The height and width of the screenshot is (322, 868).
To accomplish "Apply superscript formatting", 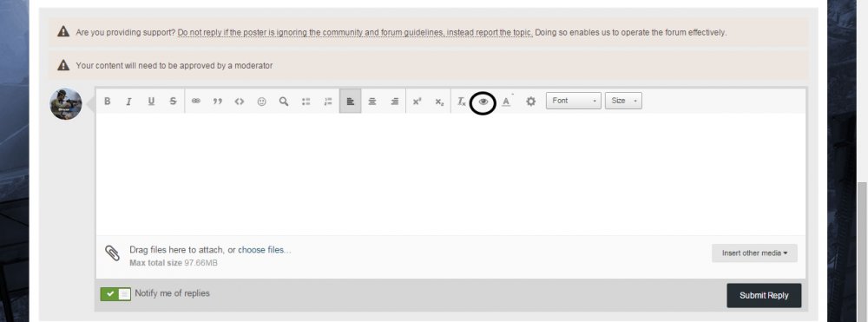I will coord(417,102).
